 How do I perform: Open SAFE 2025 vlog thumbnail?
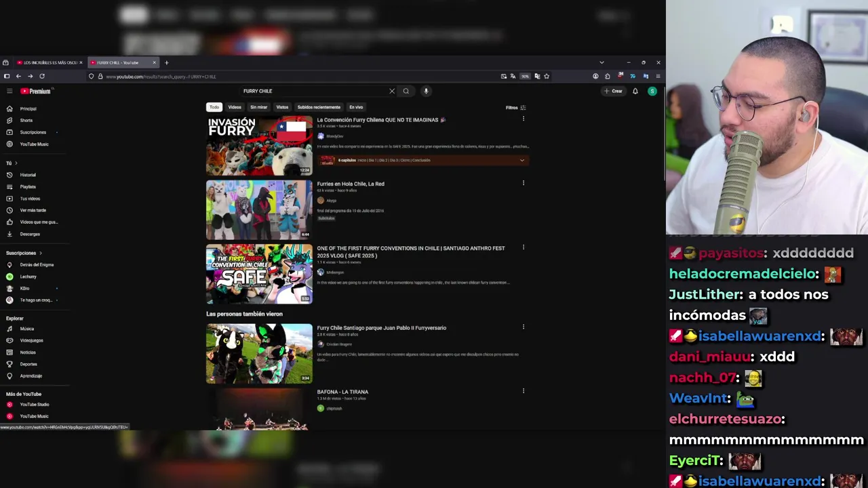(259, 274)
